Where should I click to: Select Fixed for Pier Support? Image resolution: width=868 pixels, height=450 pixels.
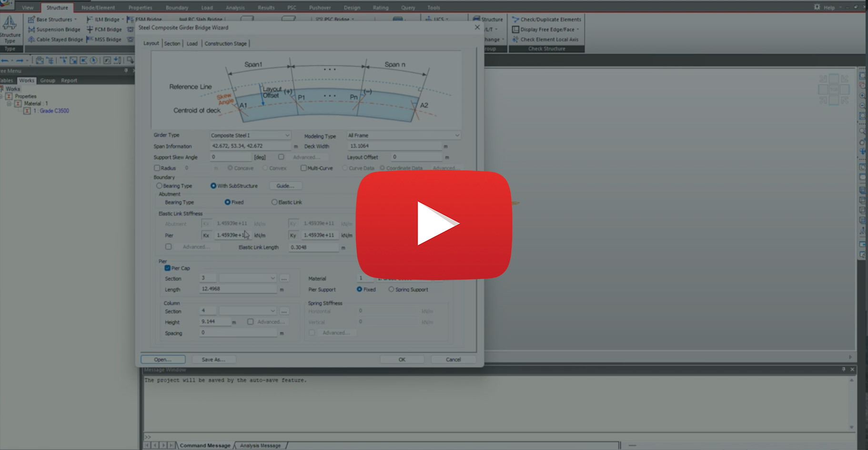[x=359, y=290]
